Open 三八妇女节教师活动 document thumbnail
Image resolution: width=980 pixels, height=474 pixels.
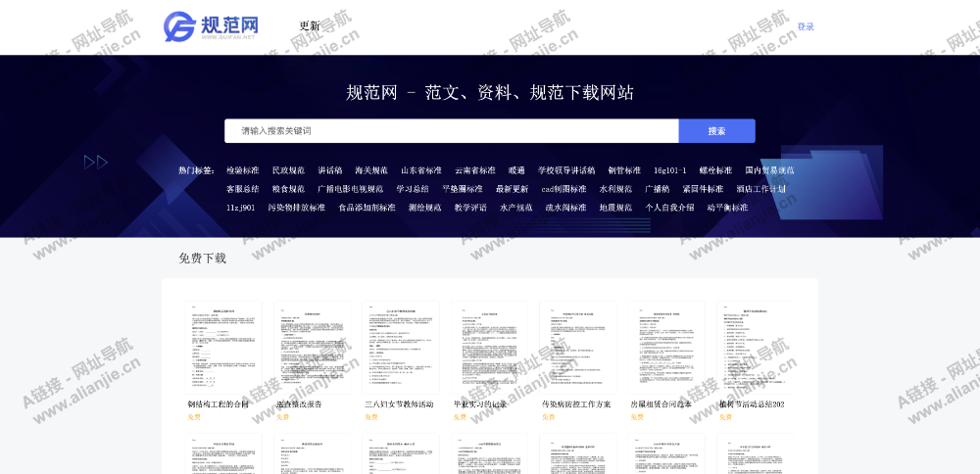401,348
